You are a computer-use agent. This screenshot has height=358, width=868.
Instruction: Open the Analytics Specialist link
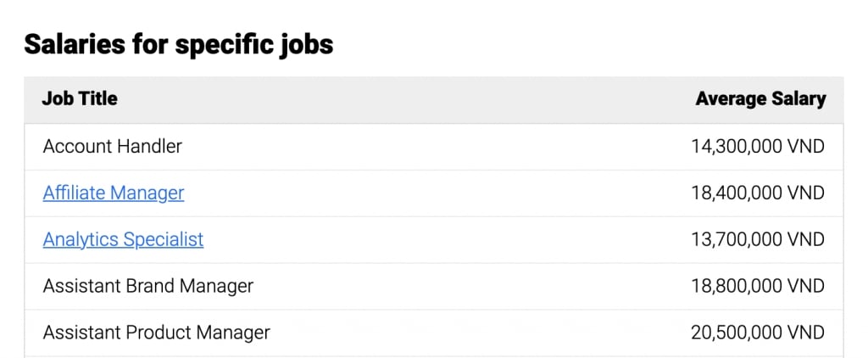pyautogui.click(x=123, y=240)
